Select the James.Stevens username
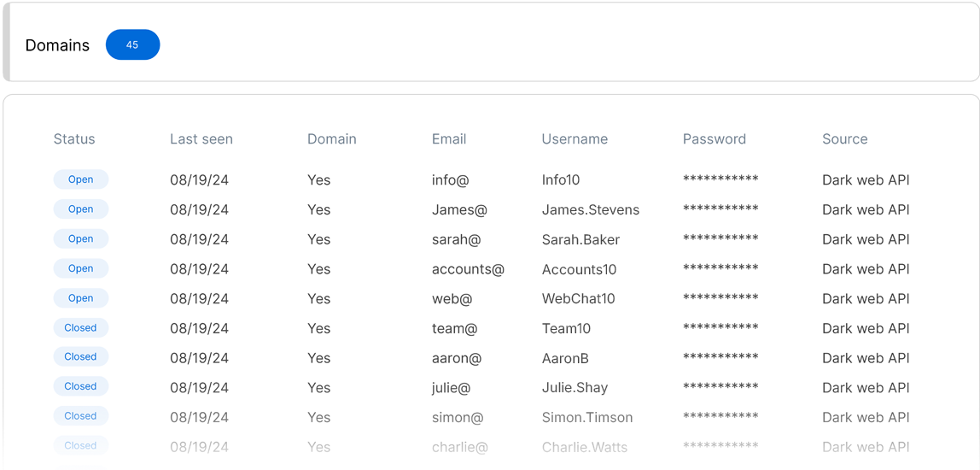Image resolution: width=980 pixels, height=470 pixels. pos(591,210)
